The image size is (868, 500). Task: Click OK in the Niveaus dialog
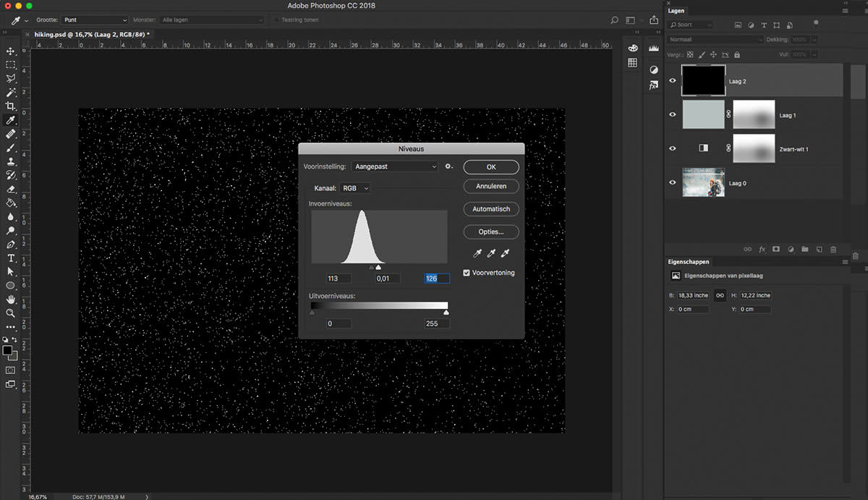coord(491,167)
